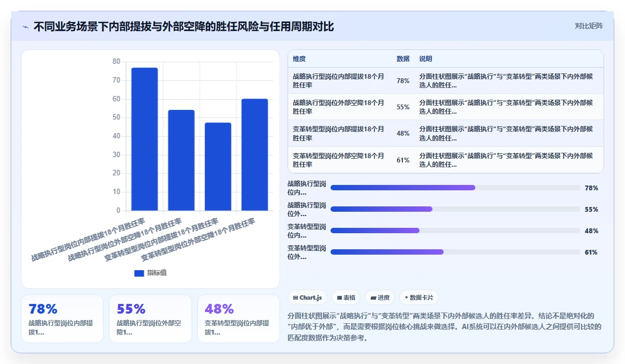
Task: Click the blue icon beside the dashboard title
Action: [x=26, y=27]
